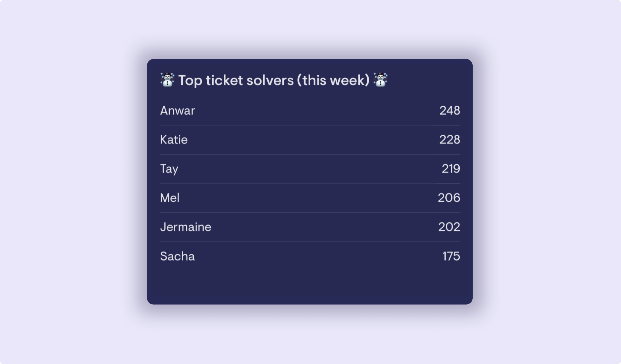This screenshot has height=364, width=621.
Task: Click Tay's score of 219
Action: click(x=451, y=169)
